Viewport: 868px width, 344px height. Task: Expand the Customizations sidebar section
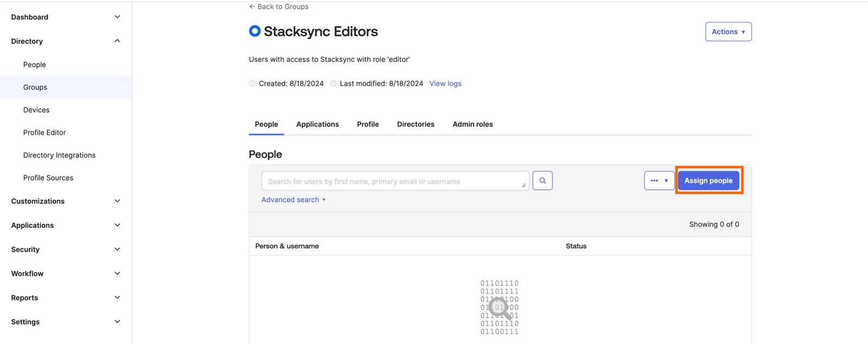66,201
